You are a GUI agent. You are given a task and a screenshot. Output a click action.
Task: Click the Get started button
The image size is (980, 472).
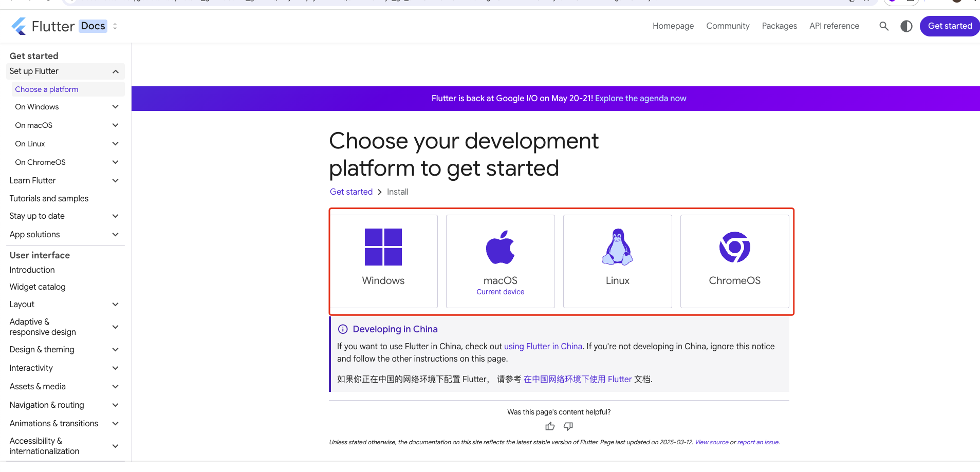tap(950, 26)
